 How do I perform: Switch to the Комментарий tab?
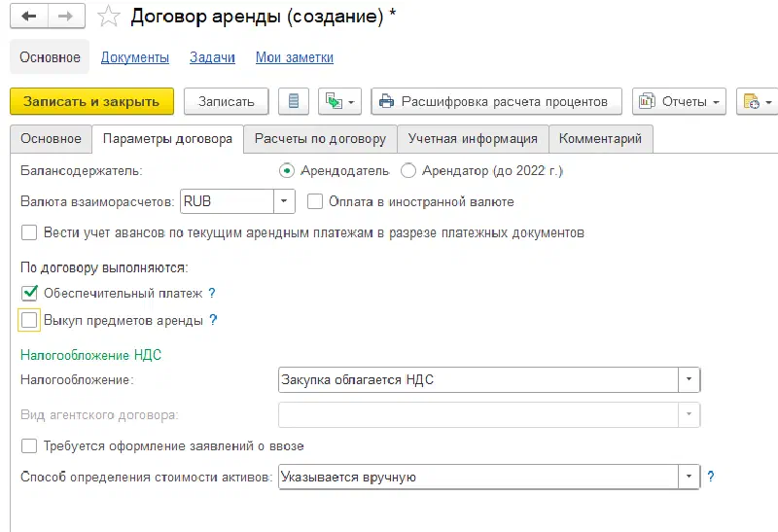coord(600,138)
